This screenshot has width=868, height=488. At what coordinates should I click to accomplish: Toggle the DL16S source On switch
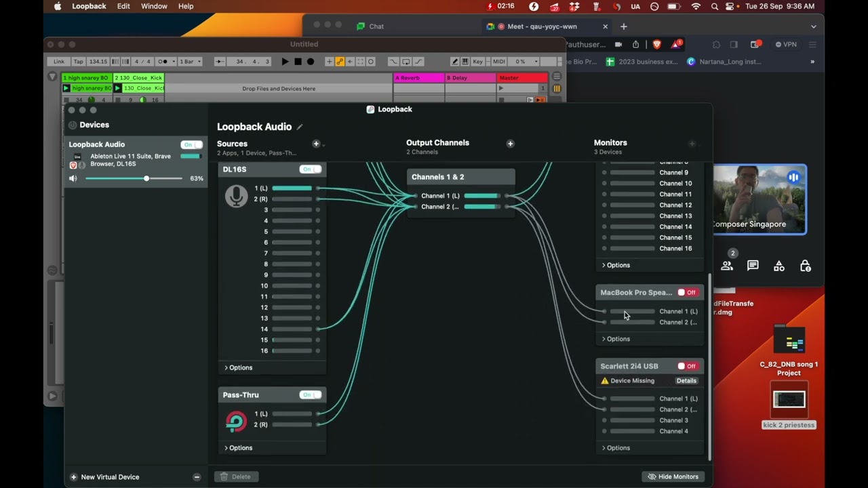[x=311, y=169]
